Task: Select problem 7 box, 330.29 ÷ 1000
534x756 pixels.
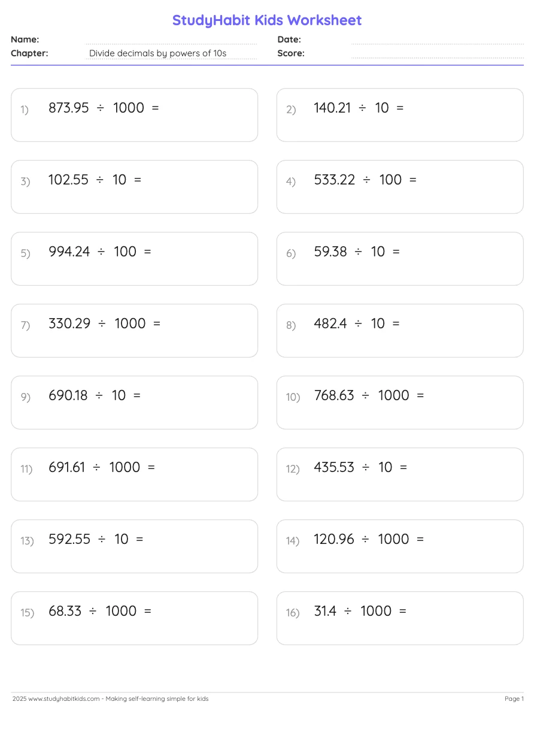Action: click(134, 331)
